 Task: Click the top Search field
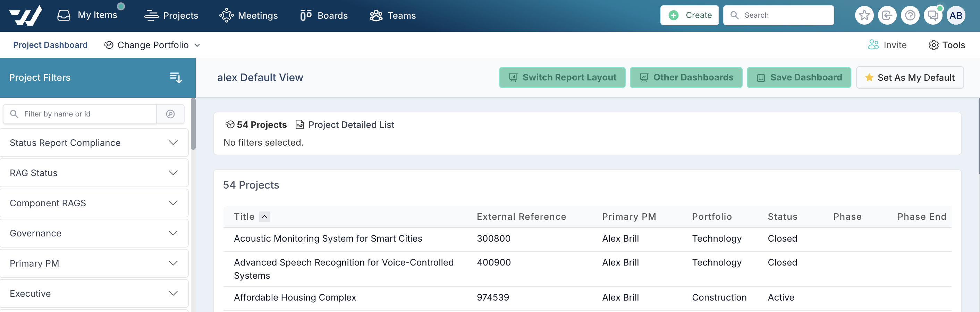click(x=778, y=15)
